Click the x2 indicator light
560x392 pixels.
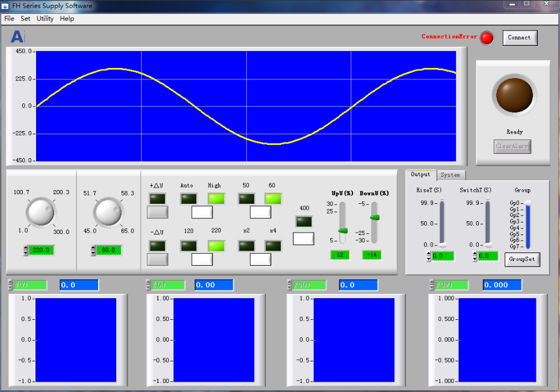(247, 246)
